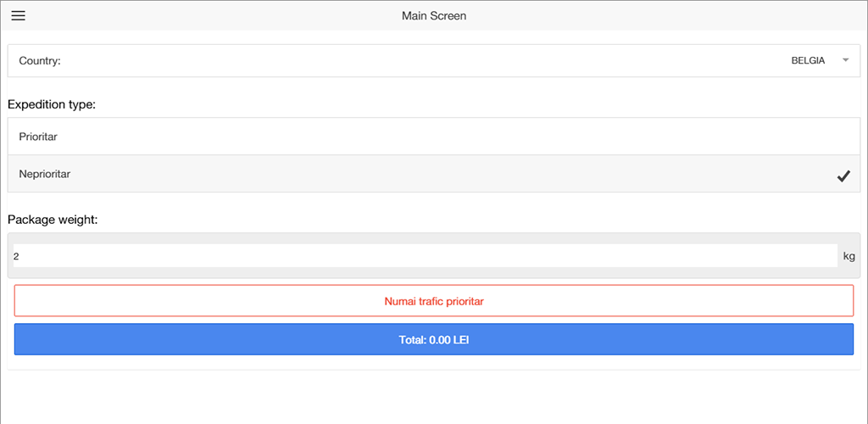This screenshot has height=424, width=868.
Task: Click empty space in the Country row
Action: tap(424, 61)
